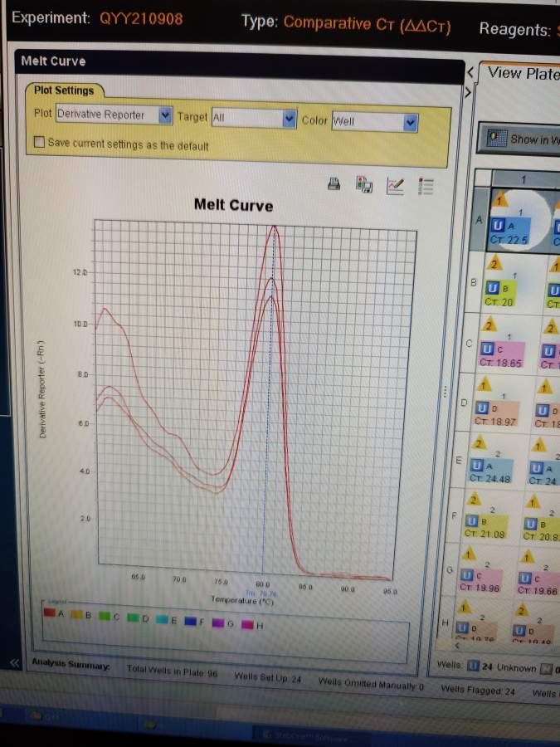Click Wells Omitted Manually: 0 text
Image resolution: width=560 pixels, height=747 pixels.
click(x=371, y=685)
